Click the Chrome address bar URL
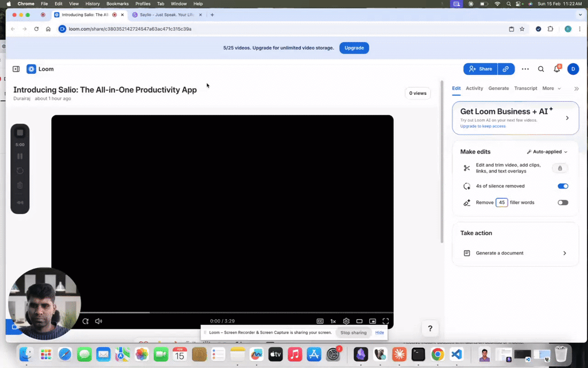Screen dimensions: 588x368 [x=130, y=29]
